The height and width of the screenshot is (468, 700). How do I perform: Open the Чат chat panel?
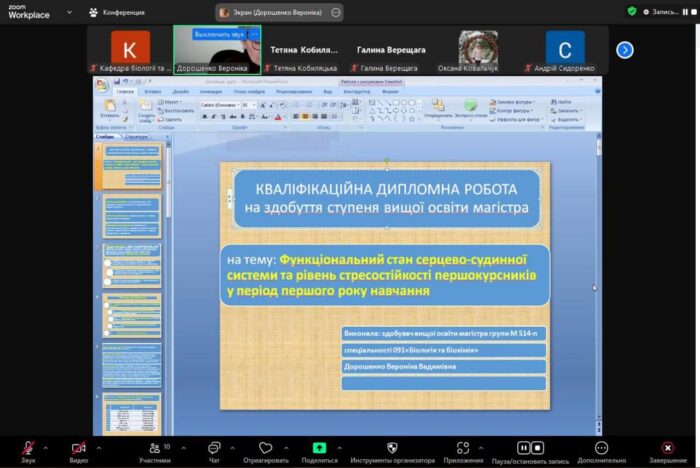click(x=214, y=447)
